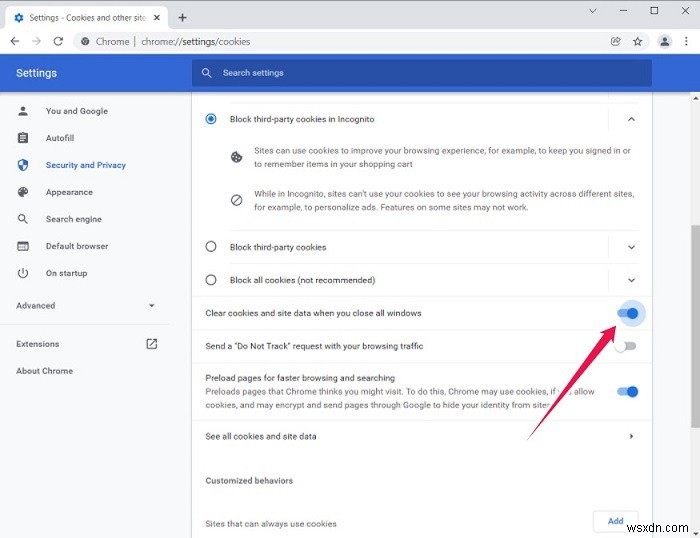This screenshot has width=700, height=538.
Task: Enable the Do Not Track request toggle
Action: (625, 346)
